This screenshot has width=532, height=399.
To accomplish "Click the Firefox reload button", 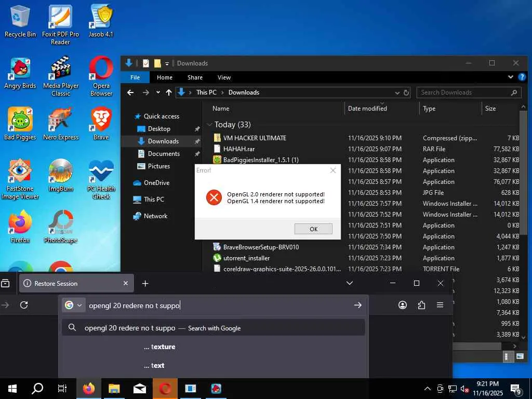I will point(24,305).
